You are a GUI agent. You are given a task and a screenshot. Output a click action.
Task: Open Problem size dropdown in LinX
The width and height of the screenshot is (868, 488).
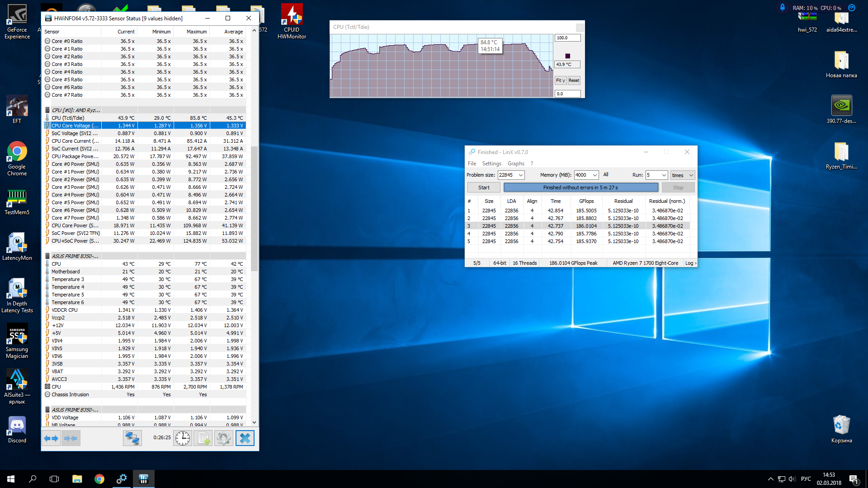521,175
